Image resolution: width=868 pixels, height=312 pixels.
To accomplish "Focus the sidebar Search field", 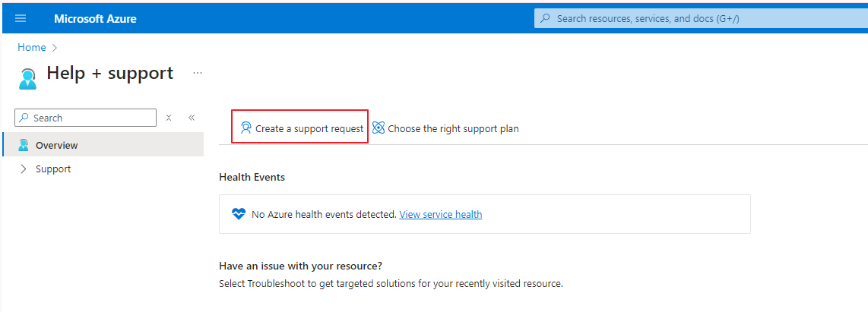I will coord(85,118).
